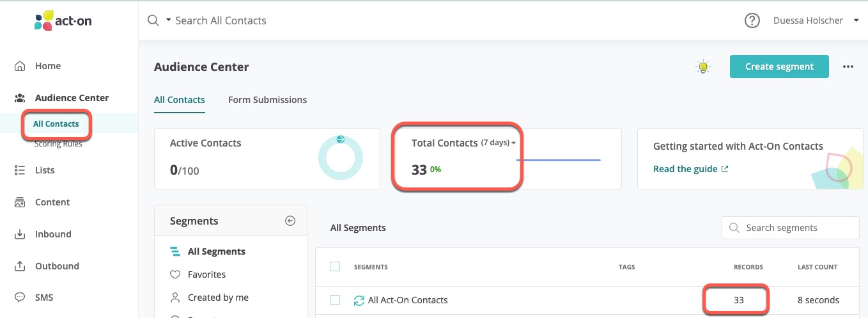Focus the Search segments field
Screen dimensions: 868x318
[791, 228]
